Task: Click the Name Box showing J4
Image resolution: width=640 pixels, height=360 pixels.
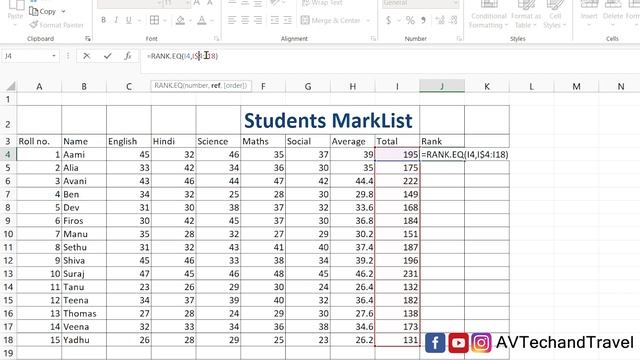Action: pyautogui.click(x=25, y=56)
